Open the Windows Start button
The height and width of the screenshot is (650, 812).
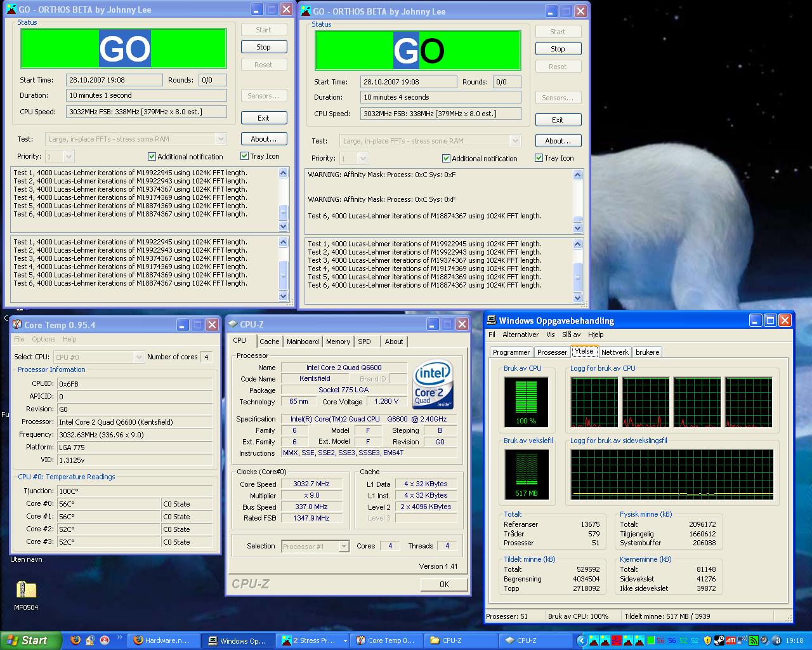pos(30,640)
